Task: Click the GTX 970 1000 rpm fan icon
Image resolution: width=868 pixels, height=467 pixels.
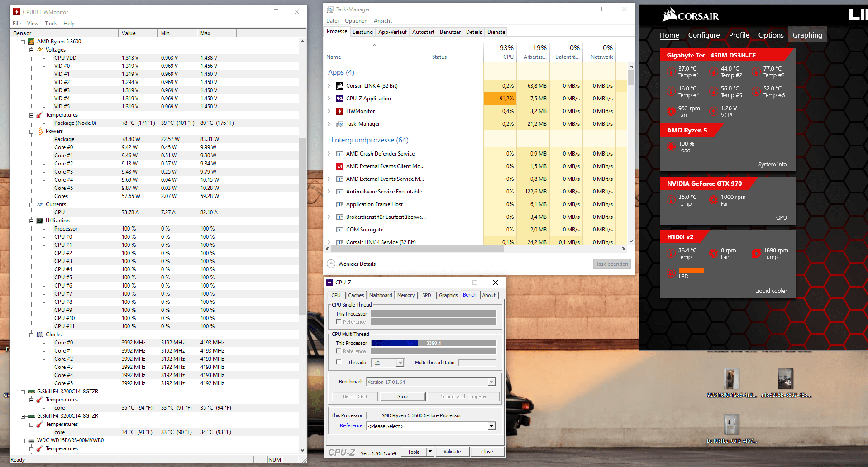Action: click(714, 200)
